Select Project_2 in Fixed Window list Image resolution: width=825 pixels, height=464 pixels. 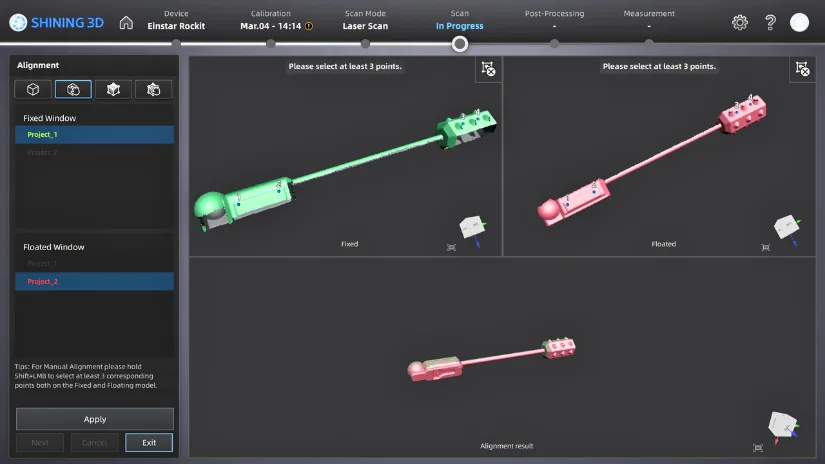94,153
